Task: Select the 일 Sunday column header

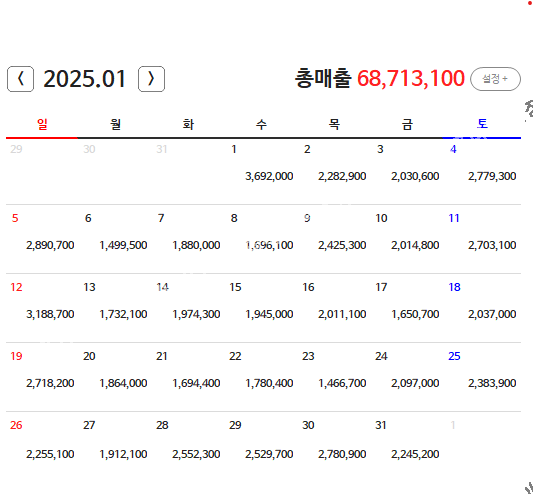Action: (x=42, y=124)
